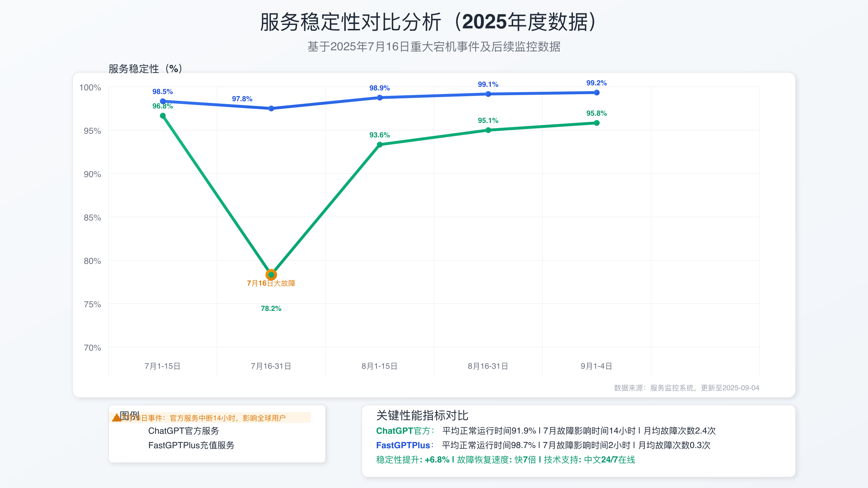Select ChatGPT官方服务 legend entry

click(x=184, y=431)
